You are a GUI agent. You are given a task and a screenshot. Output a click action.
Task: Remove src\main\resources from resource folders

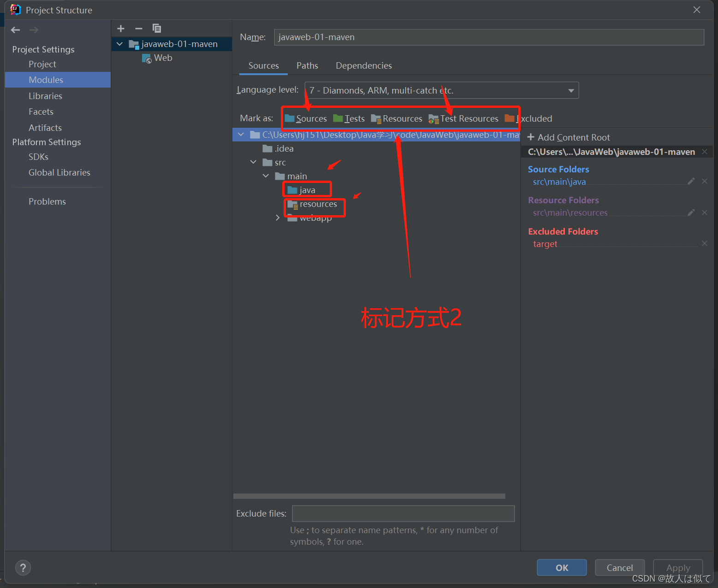pos(705,212)
